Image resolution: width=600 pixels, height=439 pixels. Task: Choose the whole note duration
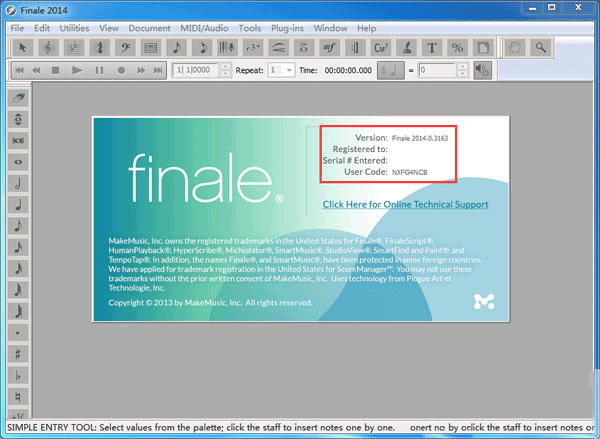[x=18, y=162]
